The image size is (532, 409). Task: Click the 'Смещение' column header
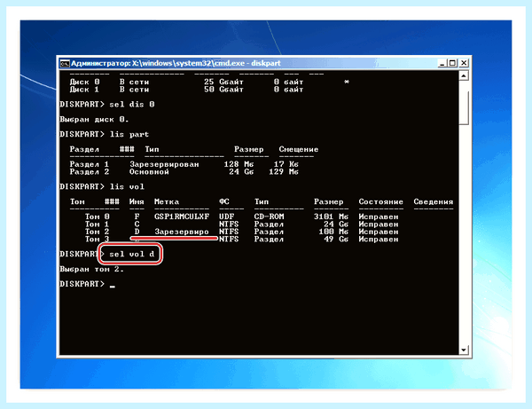(x=299, y=149)
